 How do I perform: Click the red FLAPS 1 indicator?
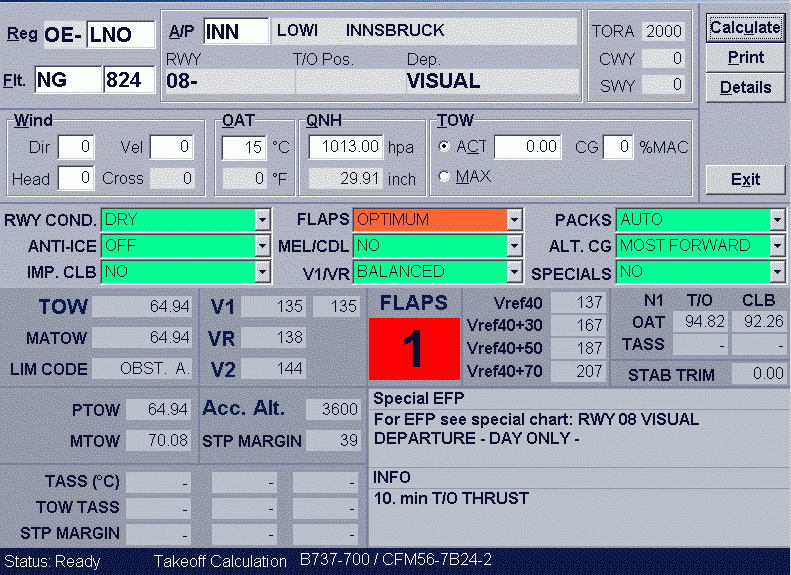pos(414,349)
